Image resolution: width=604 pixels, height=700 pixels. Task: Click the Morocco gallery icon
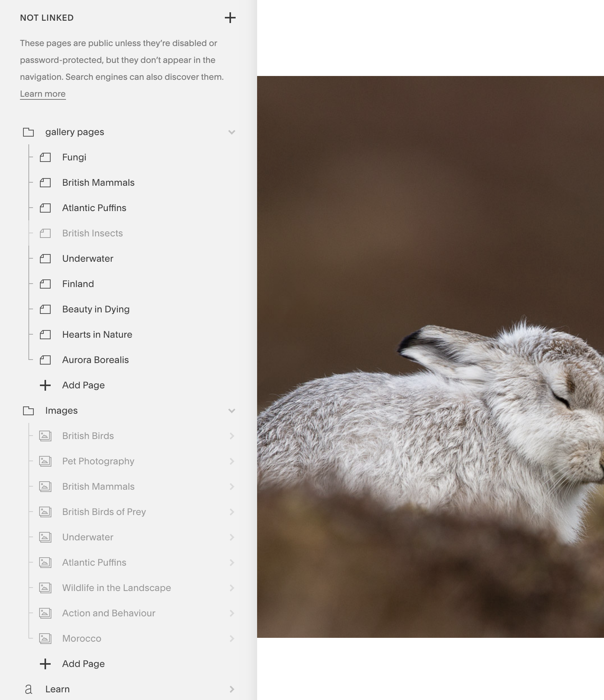click(45, 639)
